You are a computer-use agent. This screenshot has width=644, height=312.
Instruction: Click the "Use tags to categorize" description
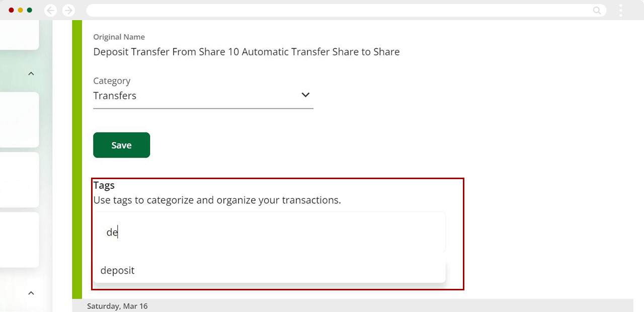coord(217,200)
